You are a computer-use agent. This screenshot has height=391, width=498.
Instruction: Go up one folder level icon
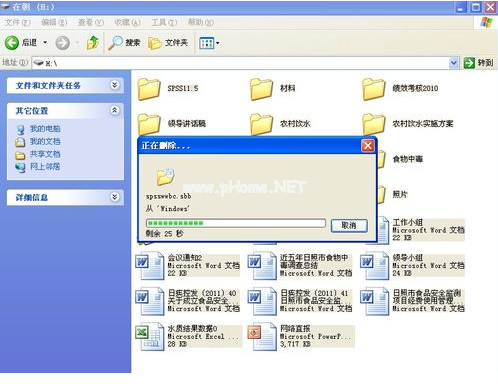[x=92, y=43]
